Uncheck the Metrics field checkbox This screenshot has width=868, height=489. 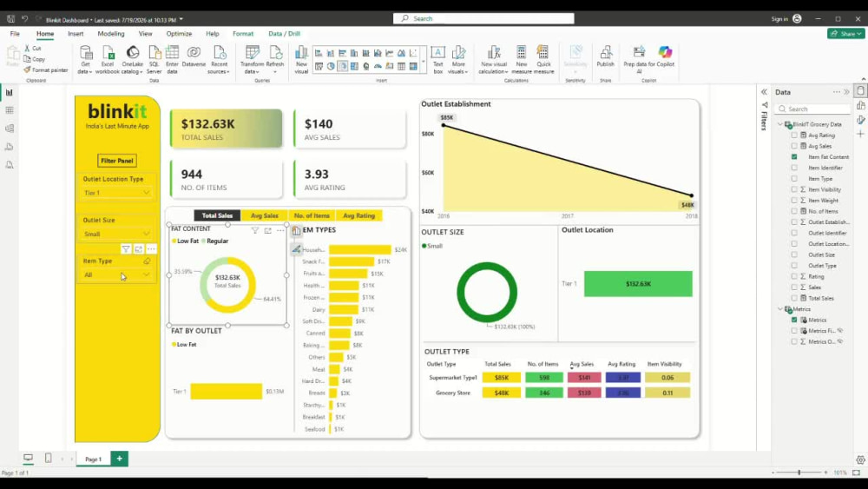click(794, 320)
